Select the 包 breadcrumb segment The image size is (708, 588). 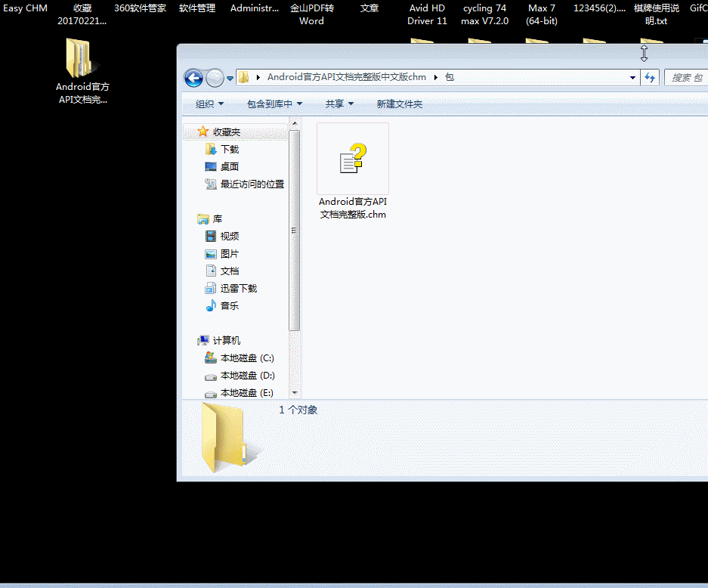450,77
